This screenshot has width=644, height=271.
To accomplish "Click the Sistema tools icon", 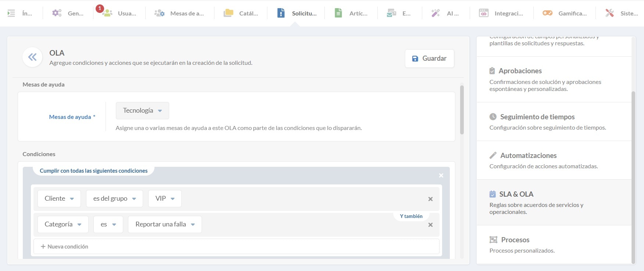I will [610, 13].
